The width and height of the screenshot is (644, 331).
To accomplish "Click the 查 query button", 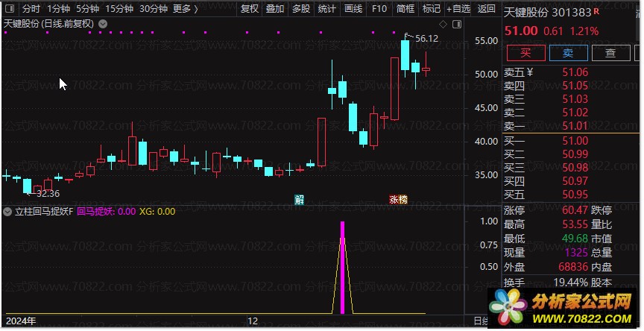I will point(610,53).
